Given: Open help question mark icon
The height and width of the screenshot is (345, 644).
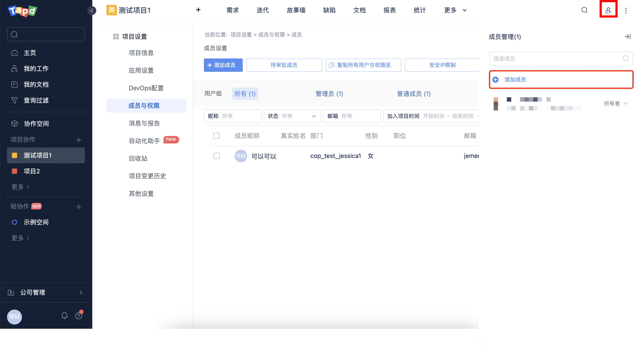Looking at the screenshot, I should tap(79, 316).
